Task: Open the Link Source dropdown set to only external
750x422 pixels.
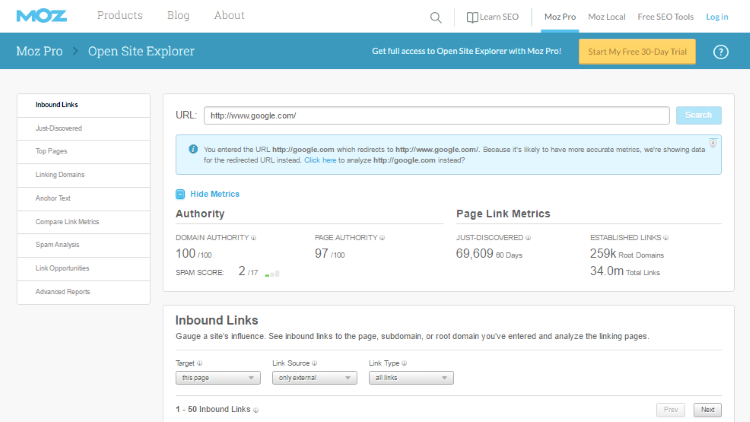Action: 314,378
